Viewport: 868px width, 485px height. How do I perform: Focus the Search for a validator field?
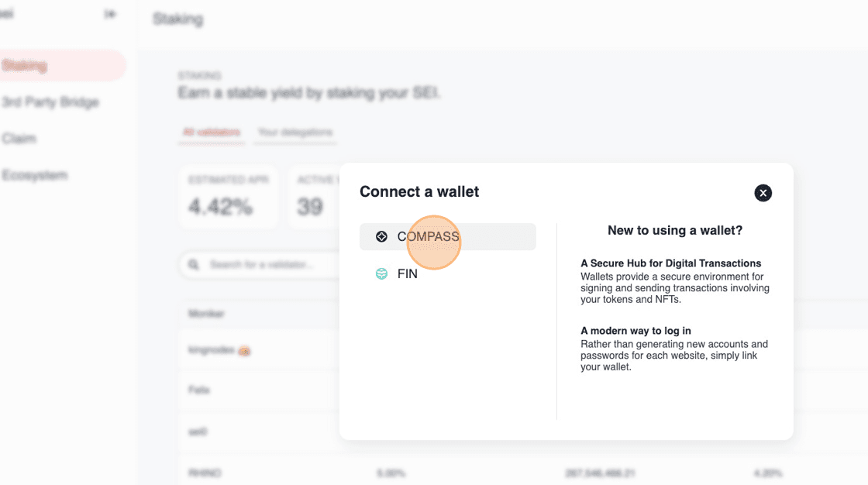click(x=263, y=265)
